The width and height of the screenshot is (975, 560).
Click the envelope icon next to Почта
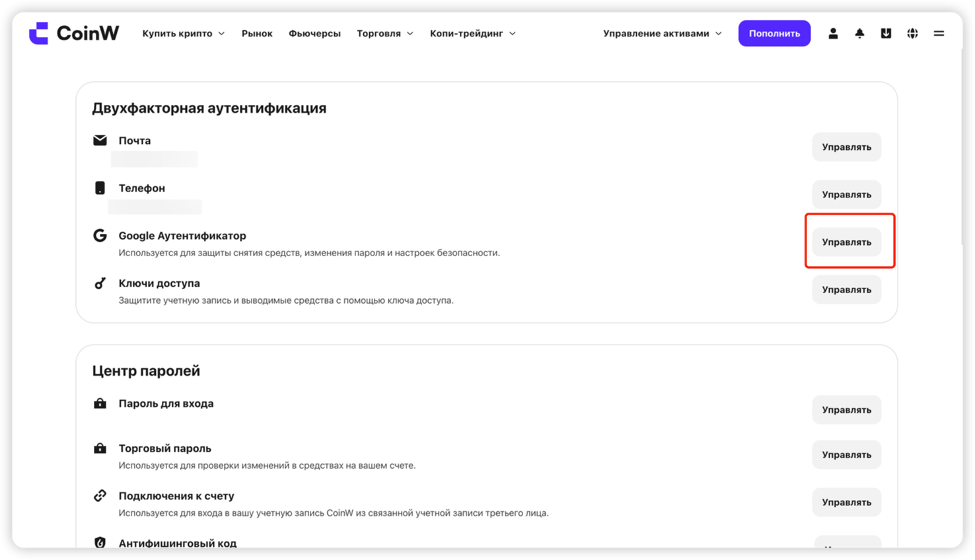100,140
